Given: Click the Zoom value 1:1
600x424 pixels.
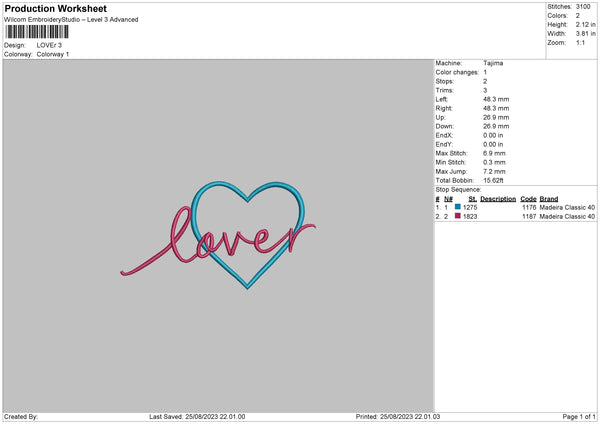Looking at the screenshot, I should (x=580, y=42).
